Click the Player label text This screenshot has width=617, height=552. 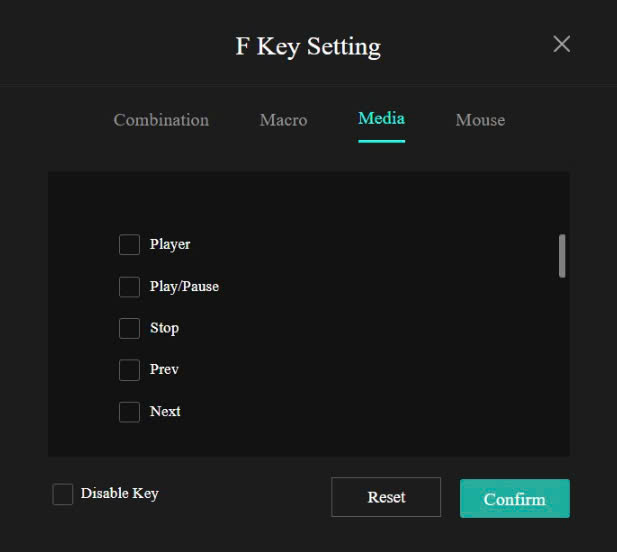(170, 244)
